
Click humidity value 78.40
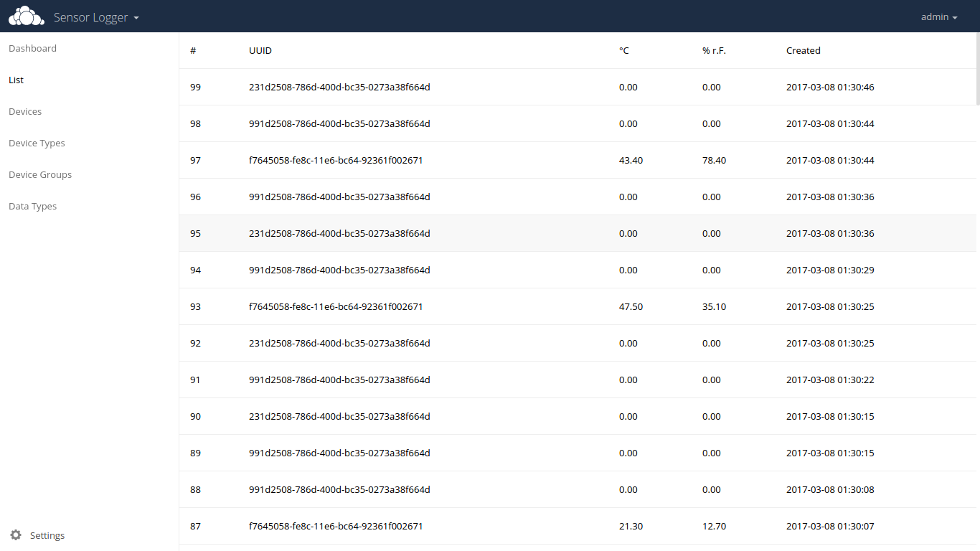(715, 161)
